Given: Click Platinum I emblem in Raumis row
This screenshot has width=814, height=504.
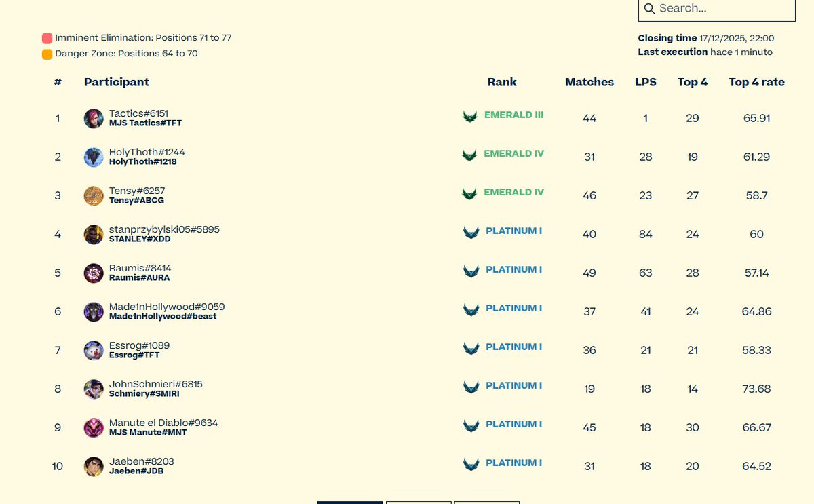Looking at the screenshot, I should (471, 271).
